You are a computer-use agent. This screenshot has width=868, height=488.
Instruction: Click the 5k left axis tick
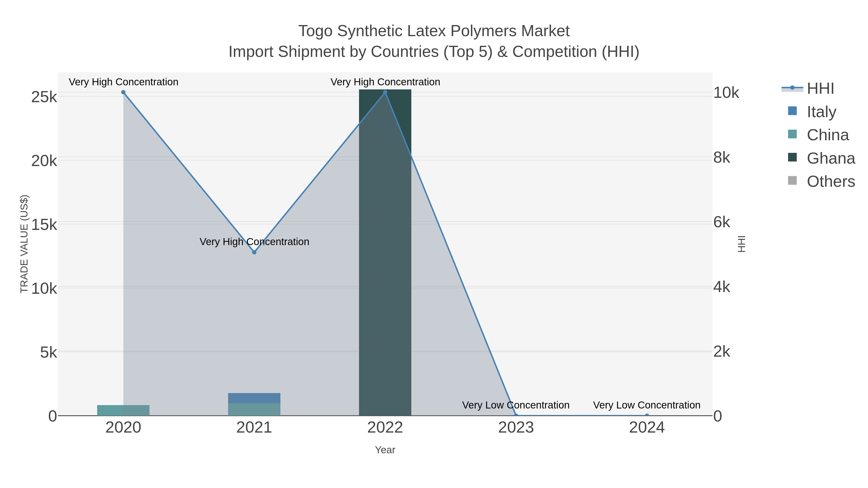[x=49, y=352]
